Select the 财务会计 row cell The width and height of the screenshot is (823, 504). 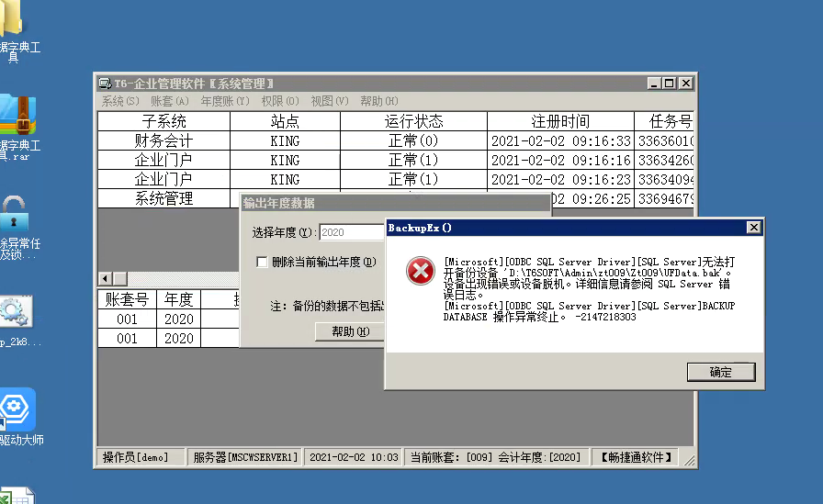coord(163,140)
